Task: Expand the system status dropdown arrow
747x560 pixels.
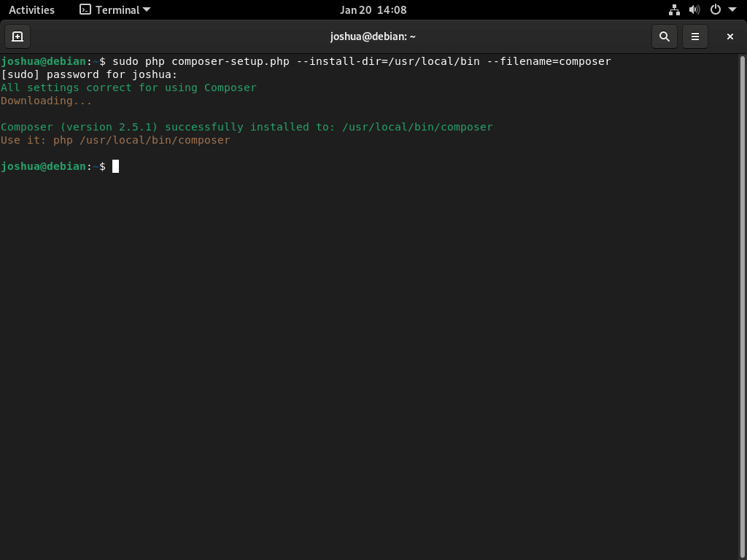Action: click(x=732, y=9)
